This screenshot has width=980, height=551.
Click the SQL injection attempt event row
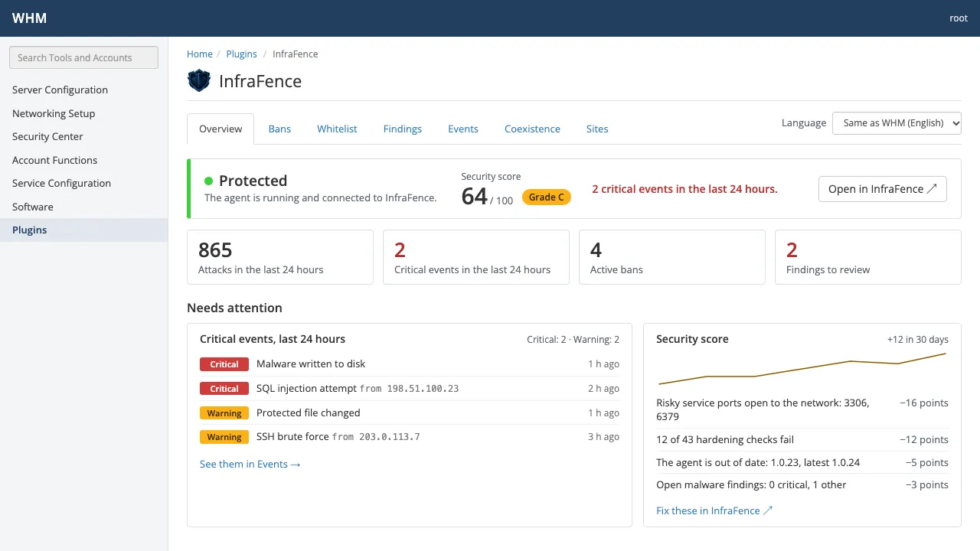(x=410, y=389)
